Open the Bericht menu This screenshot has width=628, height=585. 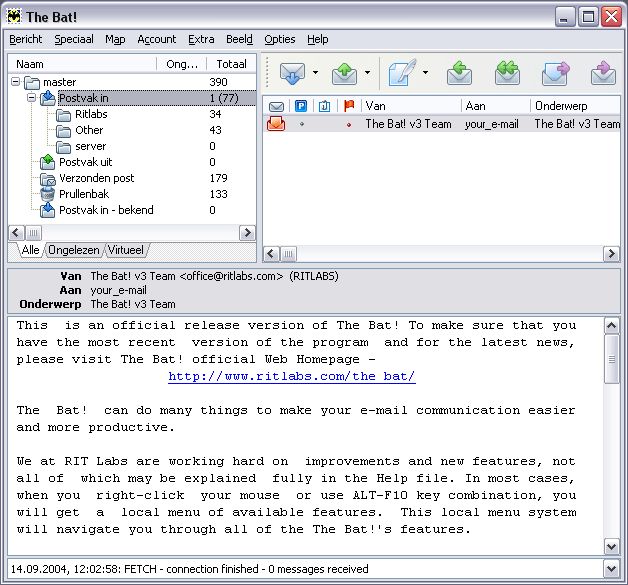coord(25,39)
